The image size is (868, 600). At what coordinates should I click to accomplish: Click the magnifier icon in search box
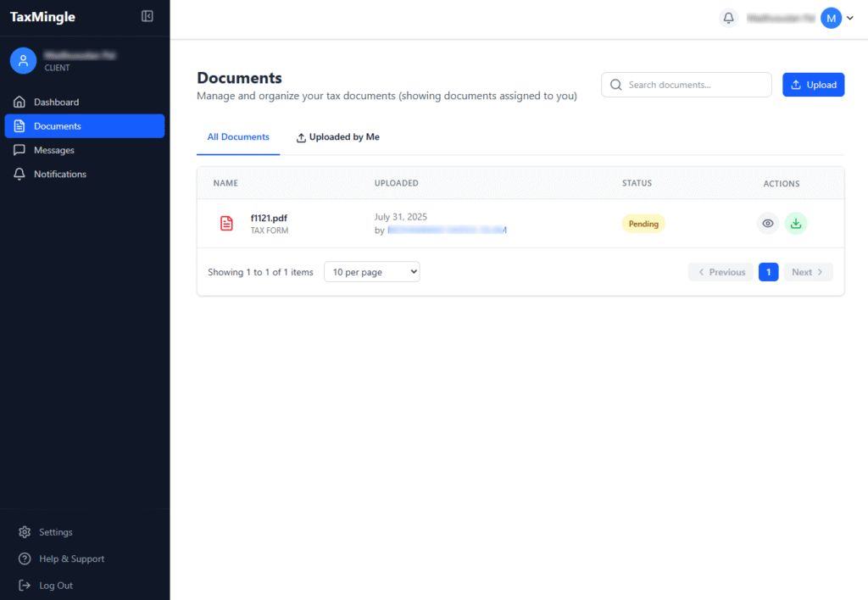coord(616,85)
